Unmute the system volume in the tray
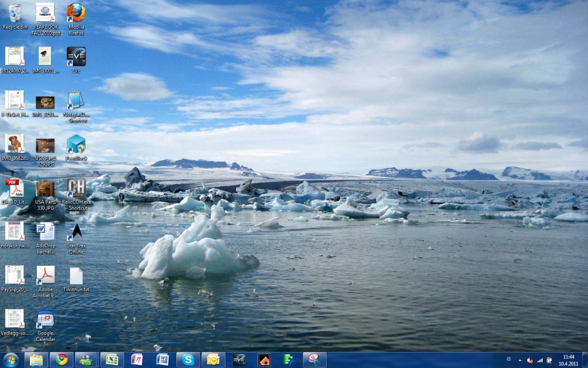The width and height of the screenshot is (588, 368). (x=530, y=360)
